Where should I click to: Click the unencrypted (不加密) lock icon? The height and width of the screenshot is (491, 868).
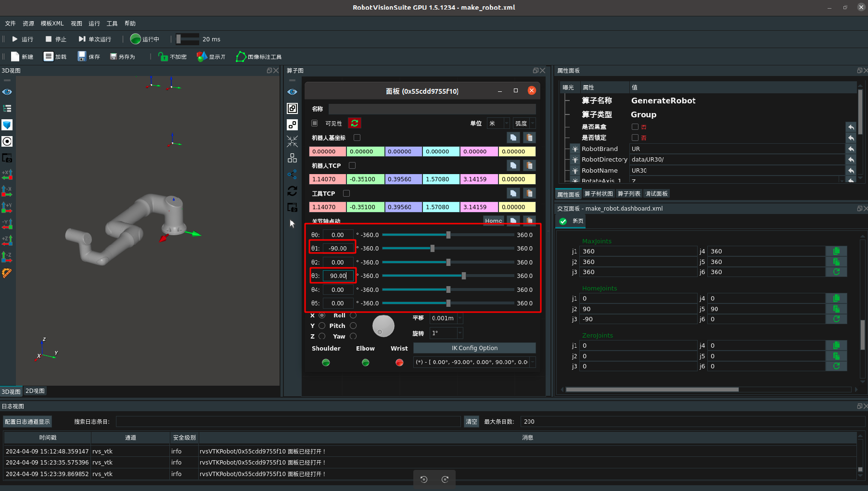coord(163,57)
